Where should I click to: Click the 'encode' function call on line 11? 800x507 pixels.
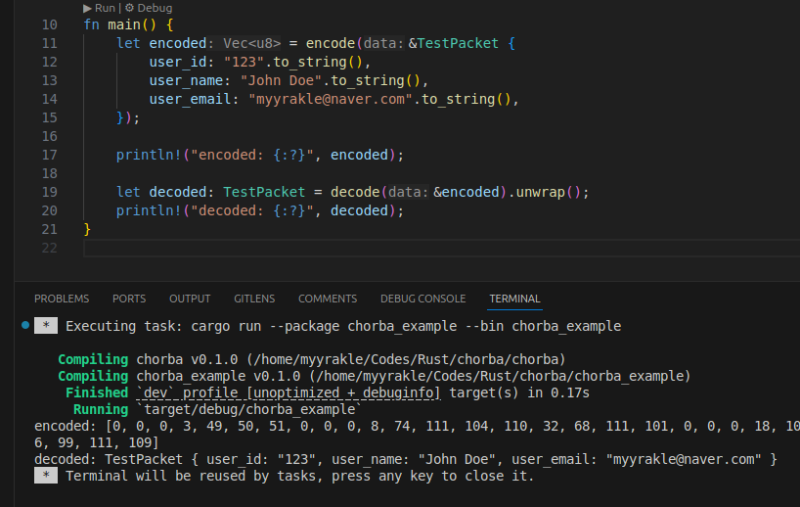pyautogui.click(x=330, y=43)
